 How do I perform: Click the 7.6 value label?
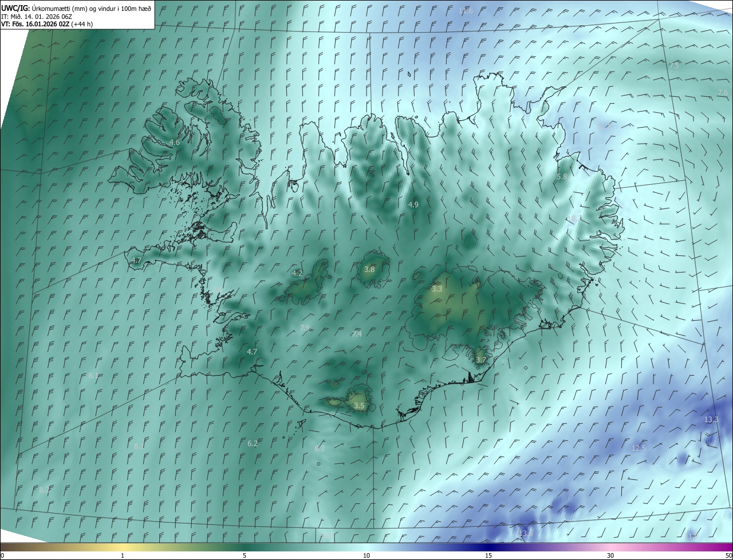[723, 92]
